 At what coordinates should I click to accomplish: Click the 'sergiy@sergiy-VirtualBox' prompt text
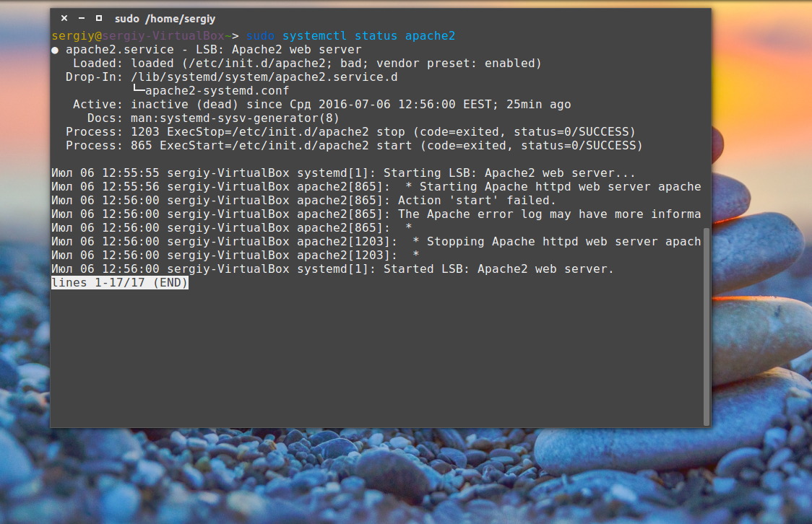coord(141,36)
